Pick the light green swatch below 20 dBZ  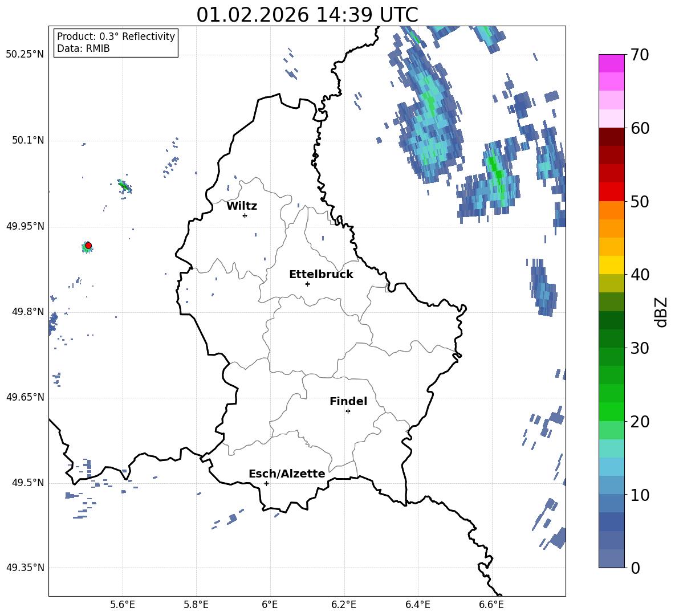point(611,430)
